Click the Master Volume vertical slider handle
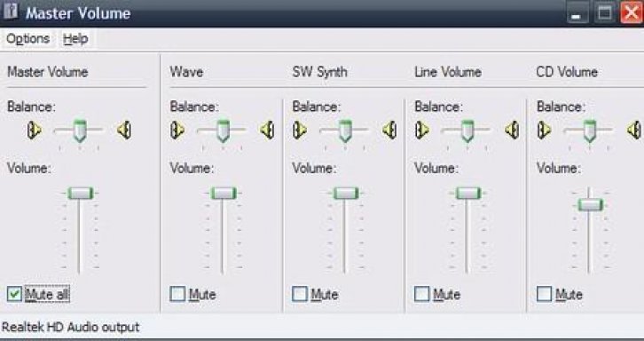The height and width of the screenshot is (341, 644). 81,193
